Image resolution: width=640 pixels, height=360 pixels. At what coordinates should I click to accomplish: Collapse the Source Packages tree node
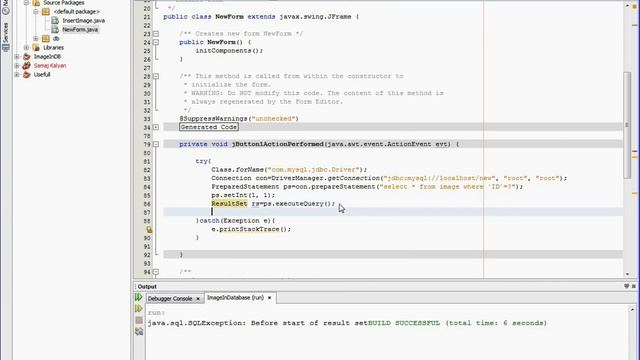(x=27, y=3)
